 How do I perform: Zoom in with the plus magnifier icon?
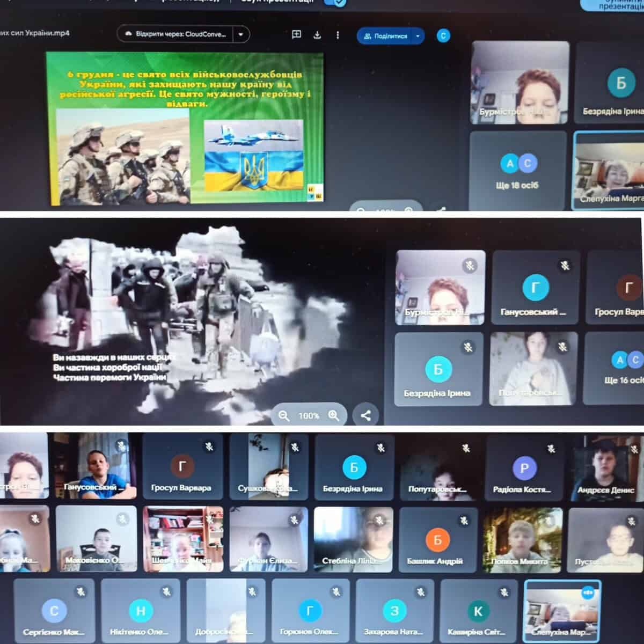(x=334, y=415)
